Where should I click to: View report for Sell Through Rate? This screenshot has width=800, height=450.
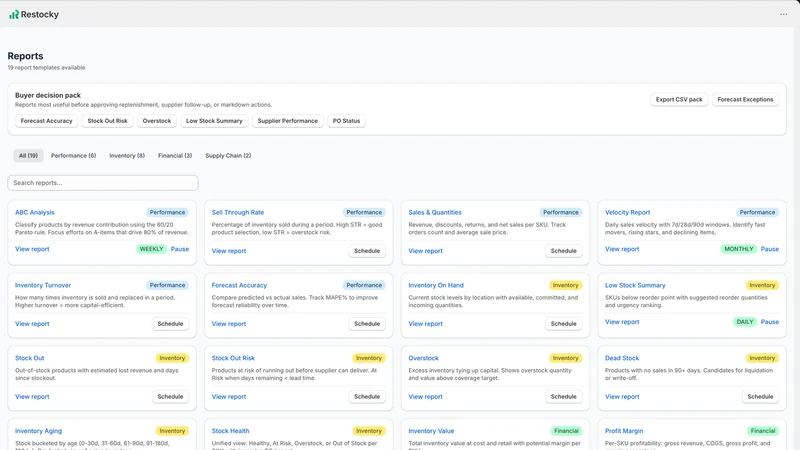pos(229,251)
